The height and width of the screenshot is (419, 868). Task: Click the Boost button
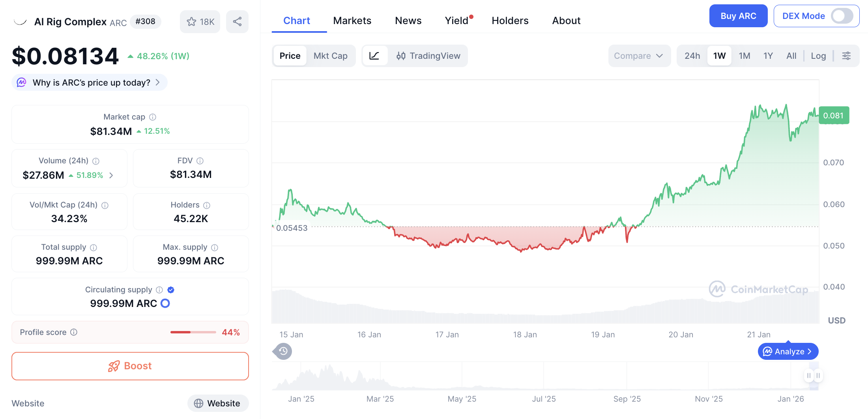tap(130, 366)
